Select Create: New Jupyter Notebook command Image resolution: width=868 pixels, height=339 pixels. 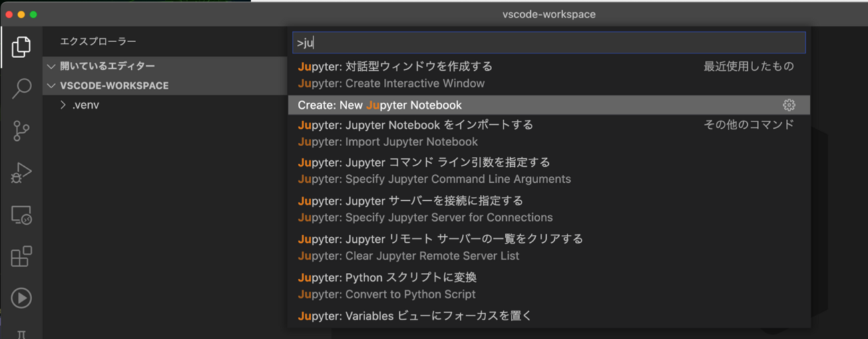(x=549, y=105)
